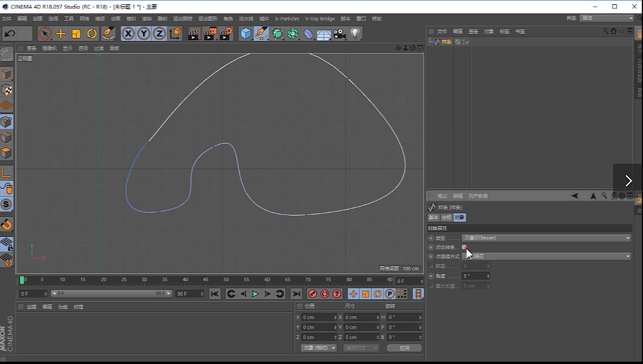Screen dimensions: 643x364
Task: Click the preview range bar 0 F to 90 F
Action: pos(111,294)
